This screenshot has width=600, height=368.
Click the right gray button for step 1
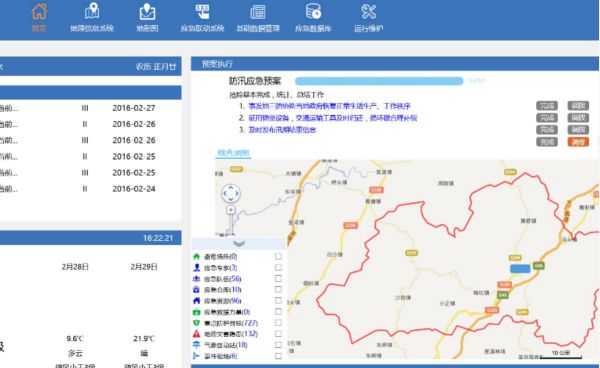tap(578, 106)
